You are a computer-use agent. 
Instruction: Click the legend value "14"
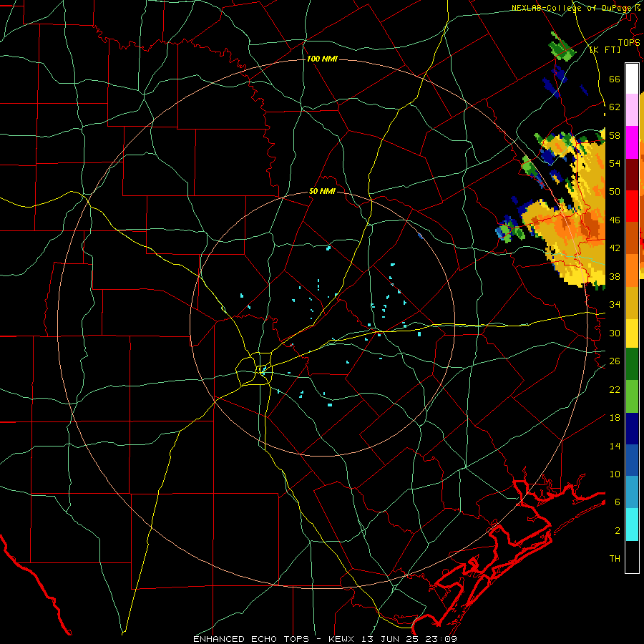(615, 446)
